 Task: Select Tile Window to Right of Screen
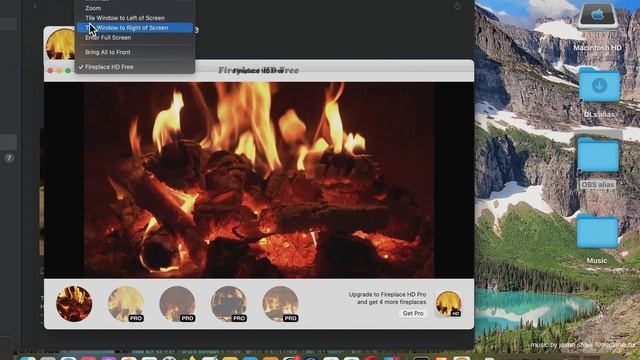(135, 28)
